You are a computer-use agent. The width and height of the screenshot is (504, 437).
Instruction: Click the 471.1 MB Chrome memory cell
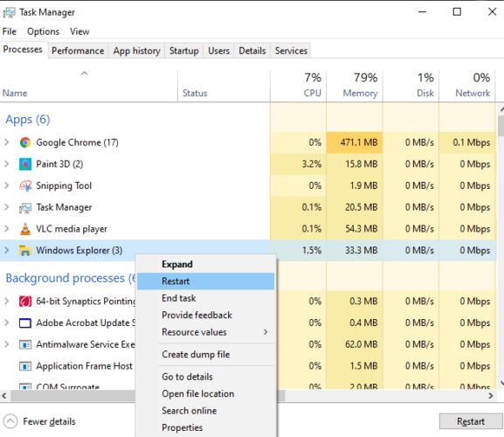355,142
